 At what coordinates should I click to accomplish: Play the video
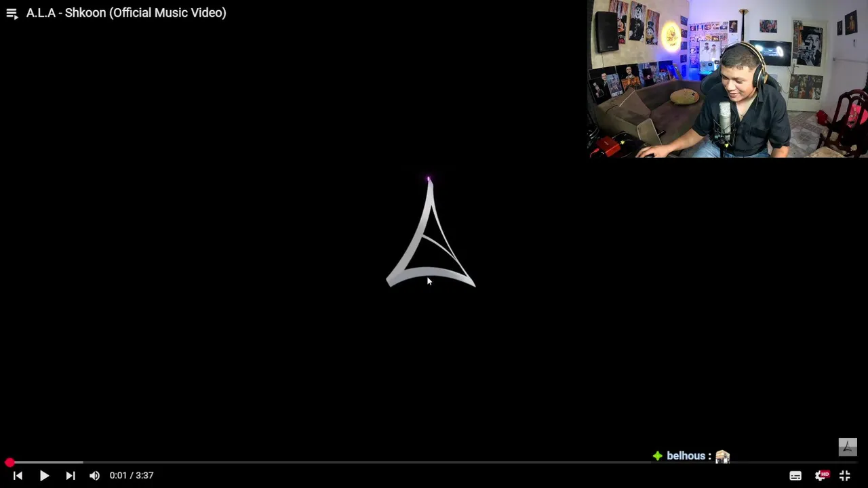click(x=44, y=476)
